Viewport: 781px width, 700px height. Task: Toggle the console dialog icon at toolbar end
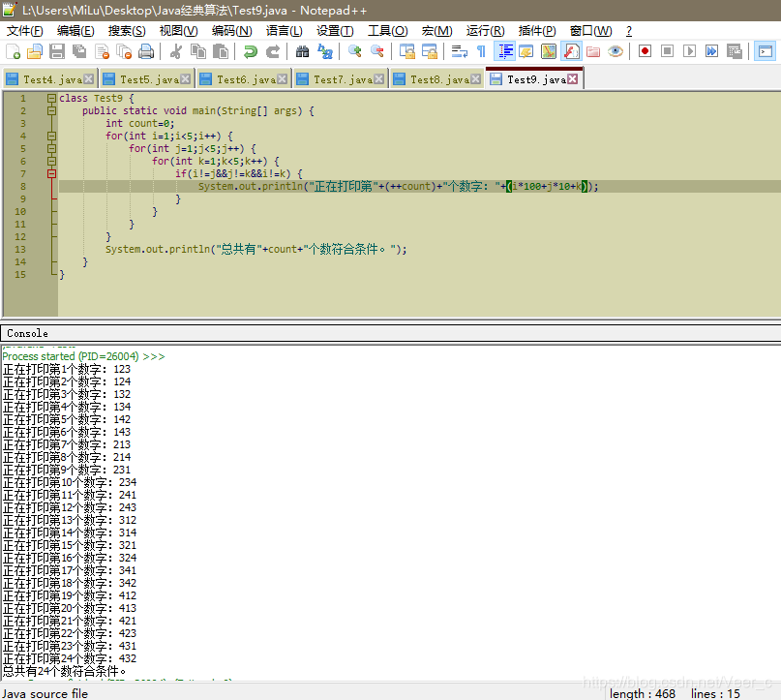click(x=766, y=51)
